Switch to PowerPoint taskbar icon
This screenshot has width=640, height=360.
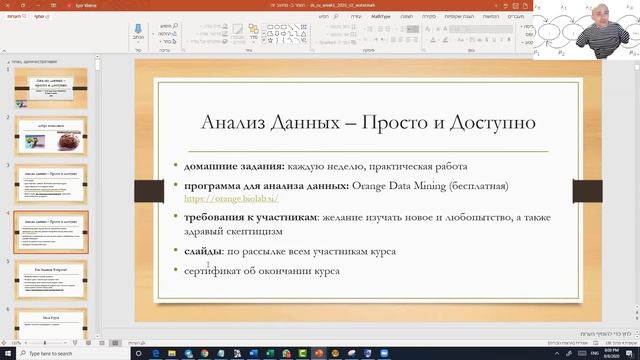pyautogui.click(x=319, y=353)
